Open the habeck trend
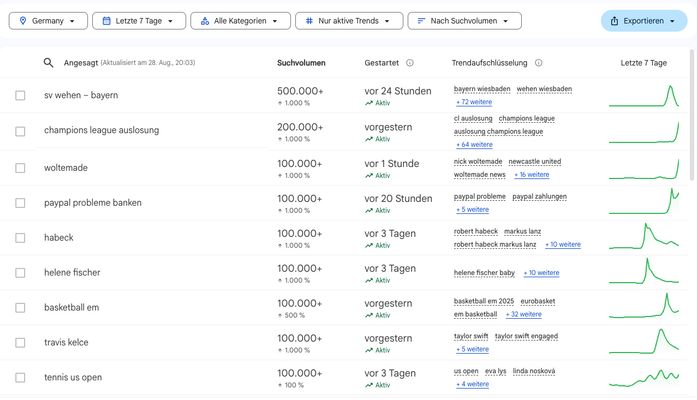 tap(59, 238)
